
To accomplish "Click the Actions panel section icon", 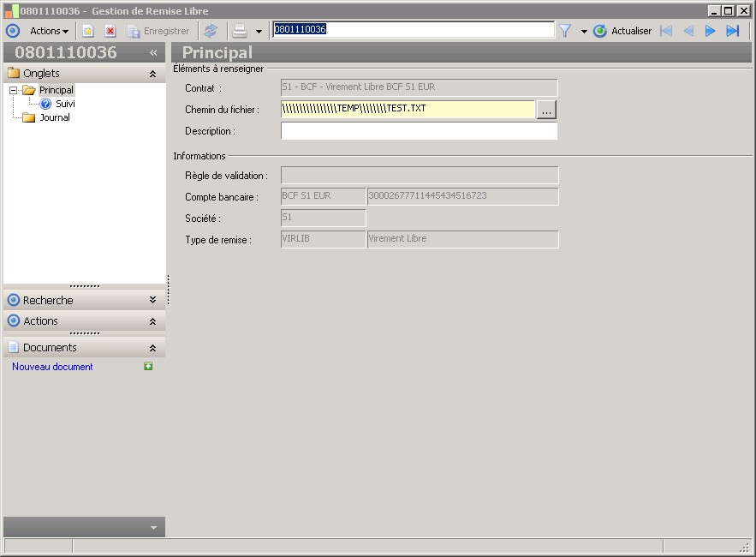I will point(14,321).
